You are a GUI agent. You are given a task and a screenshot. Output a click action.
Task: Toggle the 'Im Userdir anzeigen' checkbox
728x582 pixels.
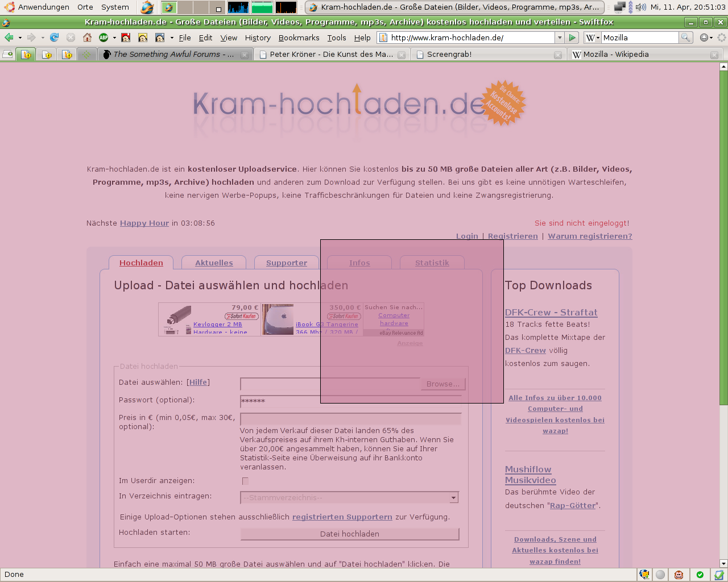[x=245, y=481]
